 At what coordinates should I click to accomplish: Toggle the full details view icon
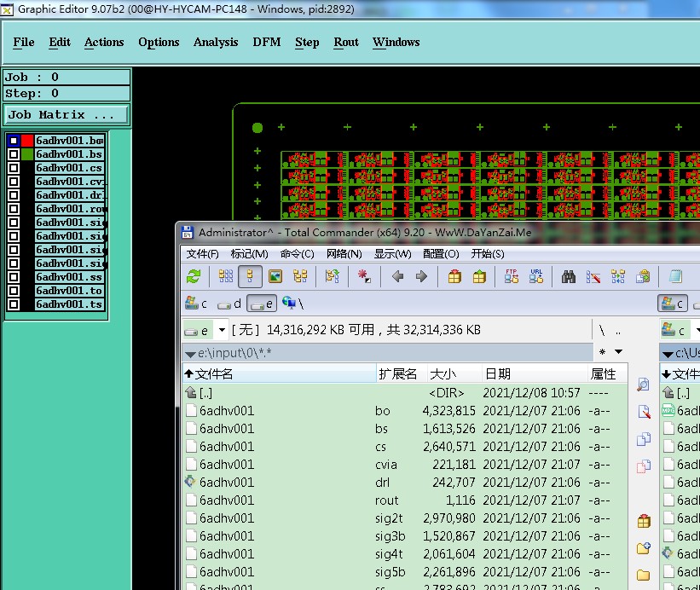tap(250, 277)
